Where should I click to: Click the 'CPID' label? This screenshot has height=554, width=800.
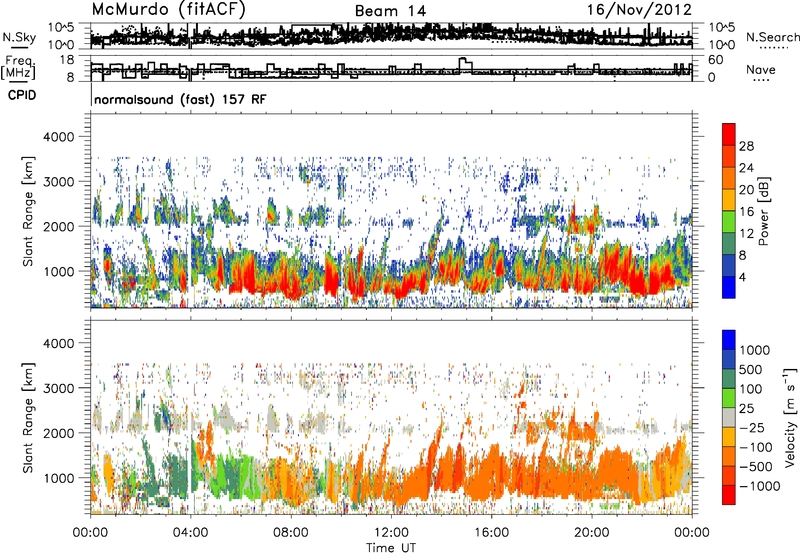(x=22, y=95)
